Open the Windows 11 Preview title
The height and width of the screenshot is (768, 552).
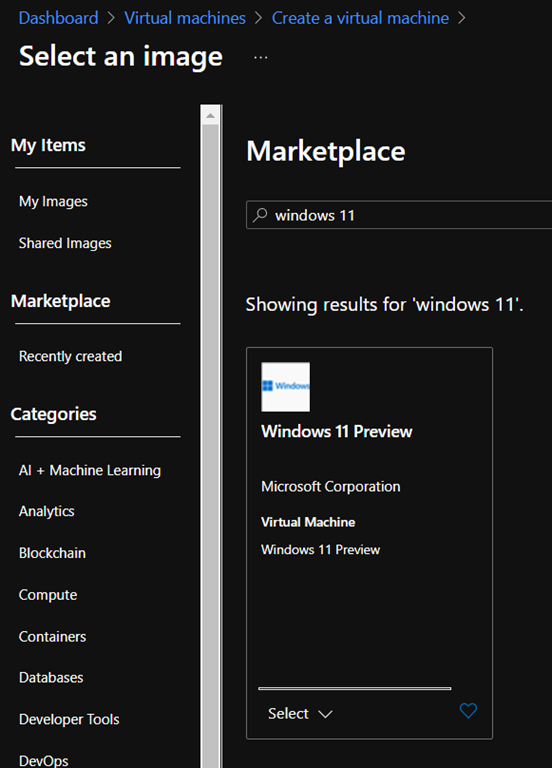336,432
